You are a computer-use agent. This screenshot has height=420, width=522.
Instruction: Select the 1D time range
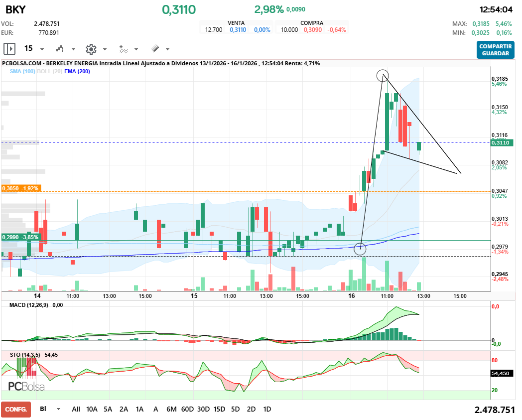tap(267, 409)
